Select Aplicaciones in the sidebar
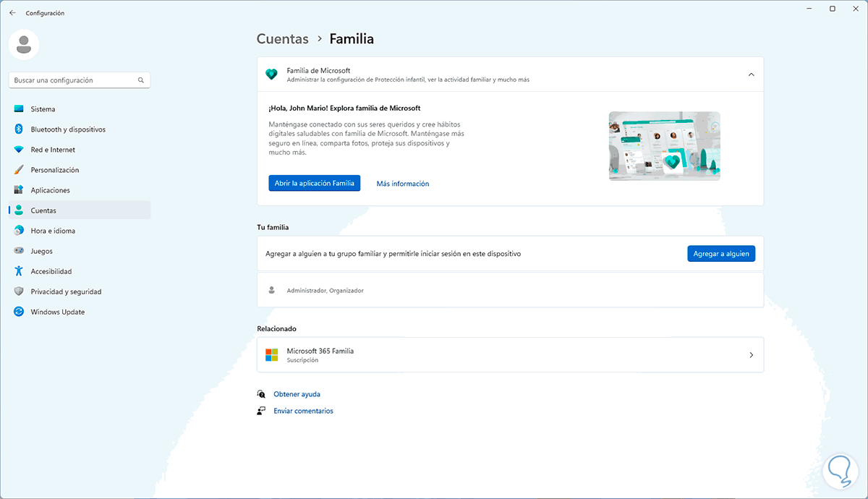868x499 pixels. tap(80, 190)
